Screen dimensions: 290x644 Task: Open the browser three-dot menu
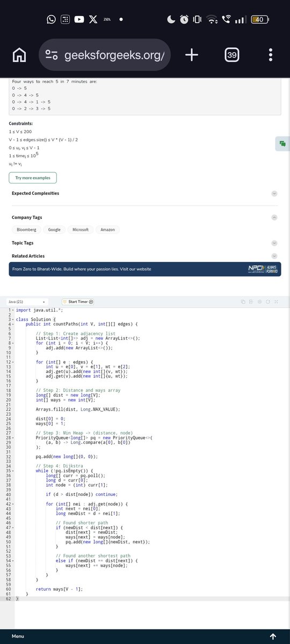coord(271,55)
